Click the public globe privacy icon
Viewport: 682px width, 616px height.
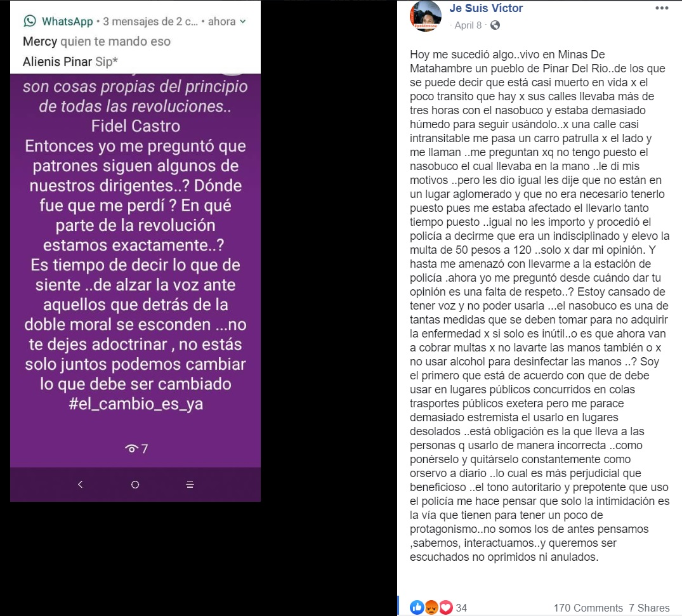(x=495, y=25)
